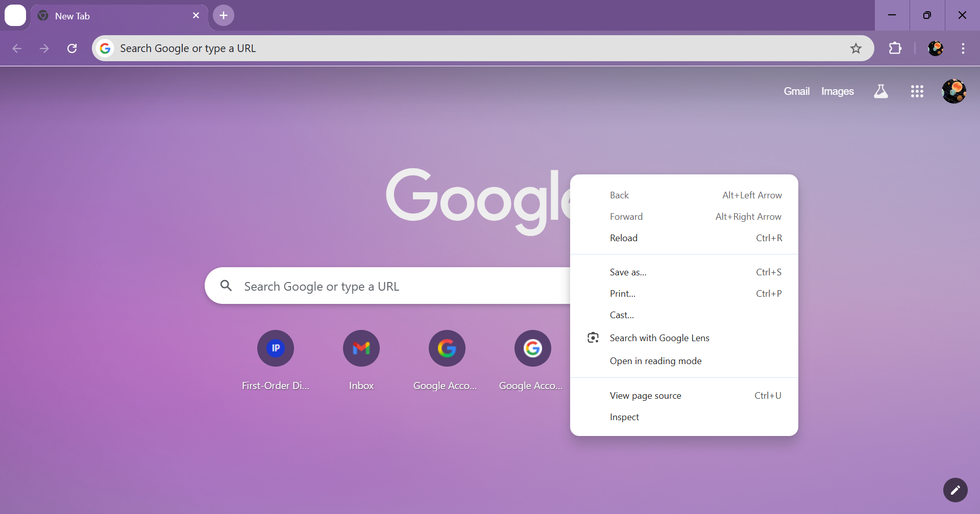Click the toolbar profile avatar
The width and height of the screenshot is (980, 514).
click(x=935, y=48)
